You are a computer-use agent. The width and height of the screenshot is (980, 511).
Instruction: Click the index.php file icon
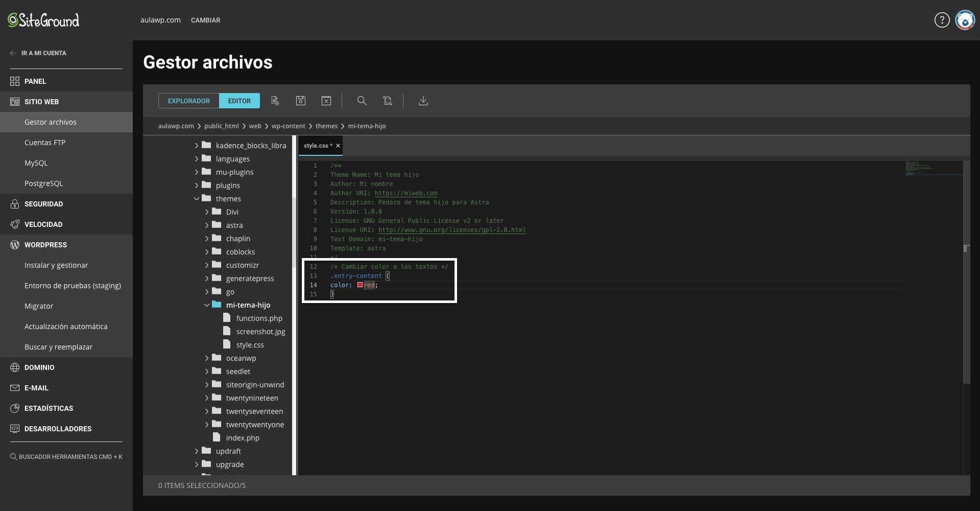pyautogui.click(x=217, y=437)
